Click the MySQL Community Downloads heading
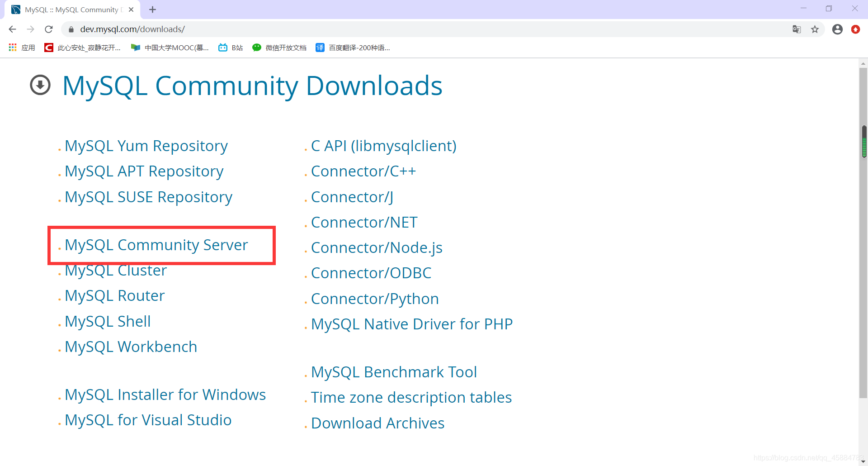 [252, 86]
